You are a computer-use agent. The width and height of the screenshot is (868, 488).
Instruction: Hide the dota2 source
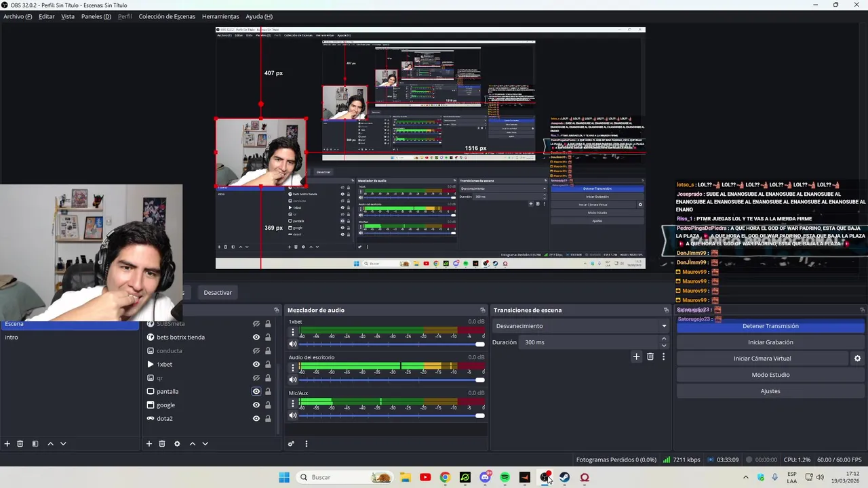pyautogui.click(x=256, y=418)
